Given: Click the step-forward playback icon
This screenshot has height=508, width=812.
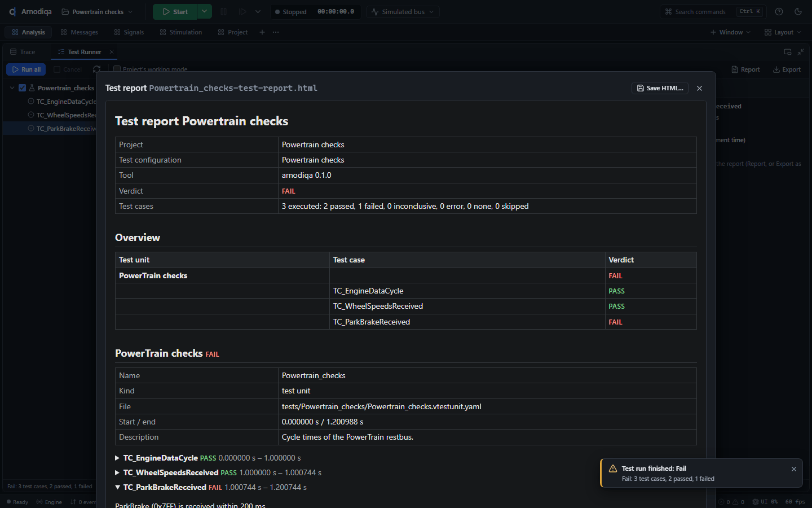Looking at the screenshot, I should pos(242,12).
